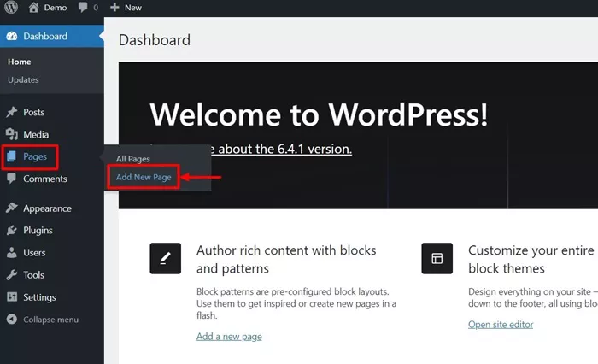Click the Collapse menu arrow icon
The image size is (598, 364).
[12, 319]
